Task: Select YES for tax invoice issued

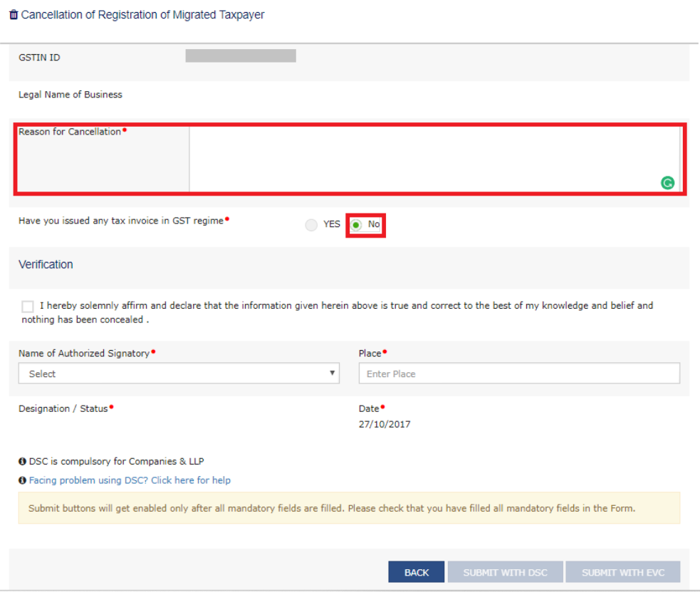Action: pos(312,225)
